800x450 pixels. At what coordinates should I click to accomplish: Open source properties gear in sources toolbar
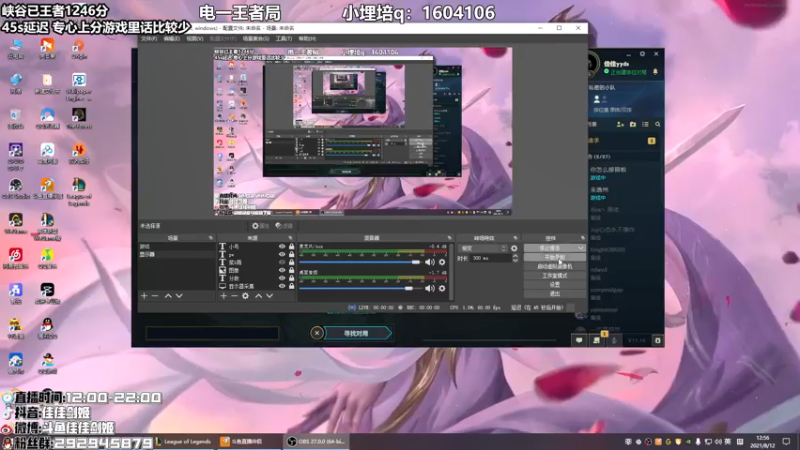245,296
